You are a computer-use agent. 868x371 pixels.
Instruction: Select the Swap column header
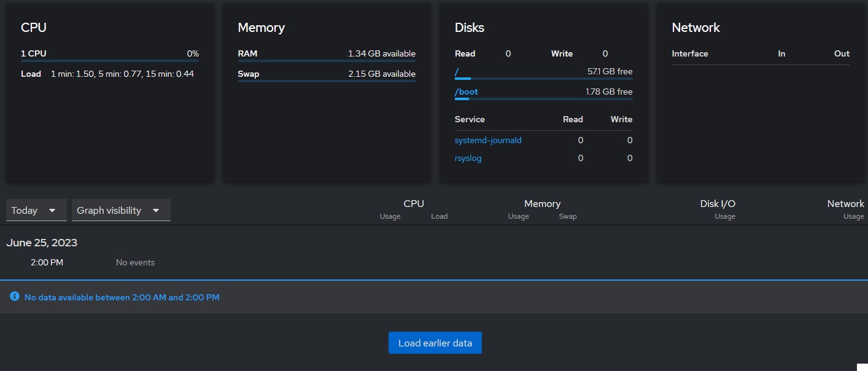567,216
